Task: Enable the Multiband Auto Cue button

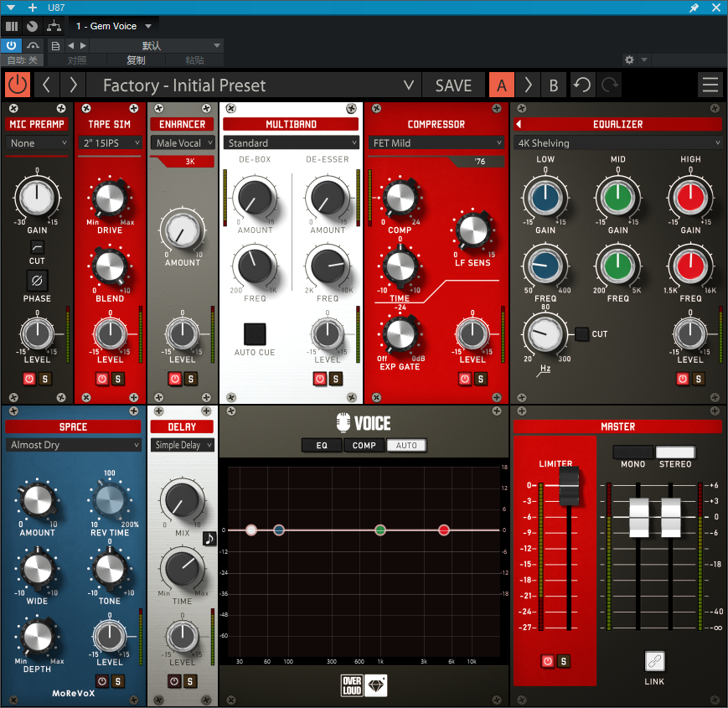Action: 255,333
